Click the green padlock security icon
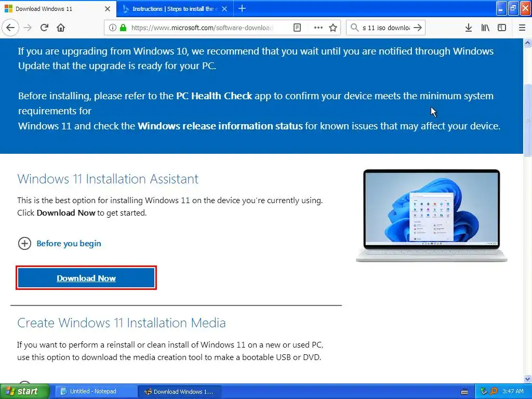 [x=123, y=28]
